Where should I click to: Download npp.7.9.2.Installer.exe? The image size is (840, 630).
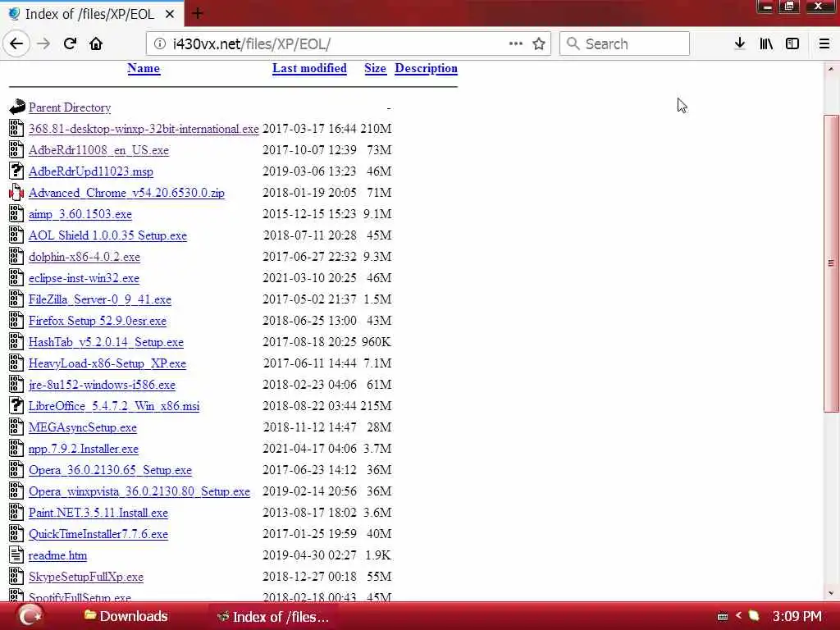[84, 449]
